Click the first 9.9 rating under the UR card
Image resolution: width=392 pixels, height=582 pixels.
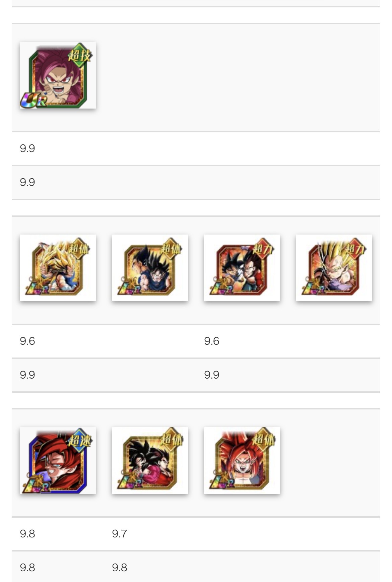click(27, 148)
